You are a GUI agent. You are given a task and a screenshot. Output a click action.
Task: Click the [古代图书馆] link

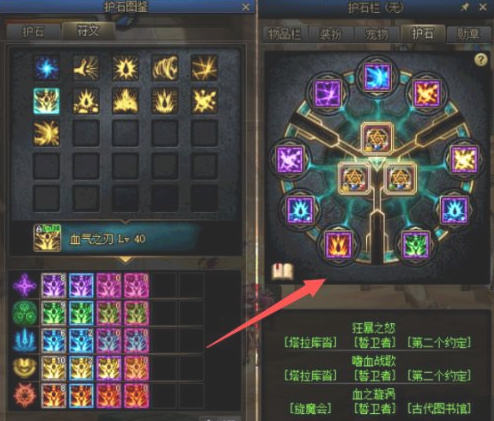pyautogui.click(x=439, y=408)
